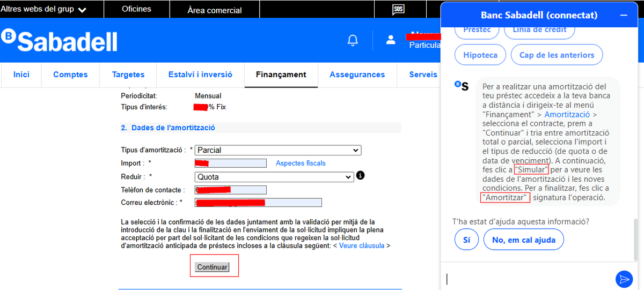Open the Veure clàusula link
This screenshot has height=290, width=644.
coord(362,246)
